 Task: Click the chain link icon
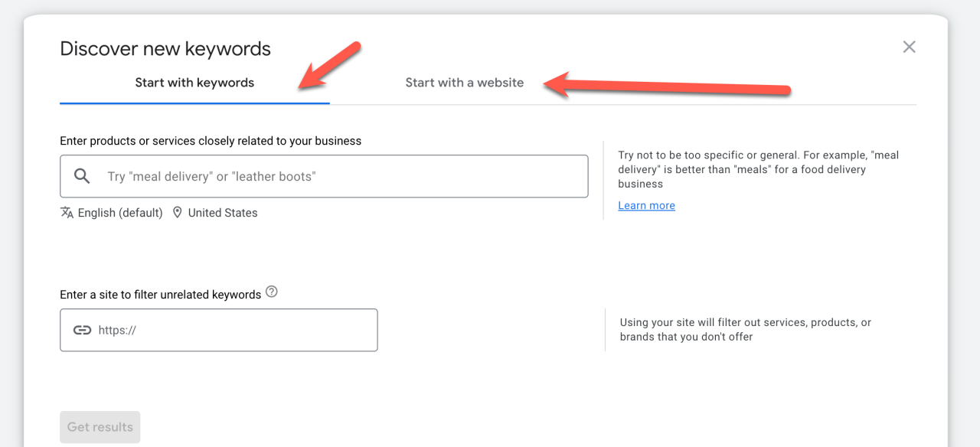pyautogui.click(x=82, y=330)
